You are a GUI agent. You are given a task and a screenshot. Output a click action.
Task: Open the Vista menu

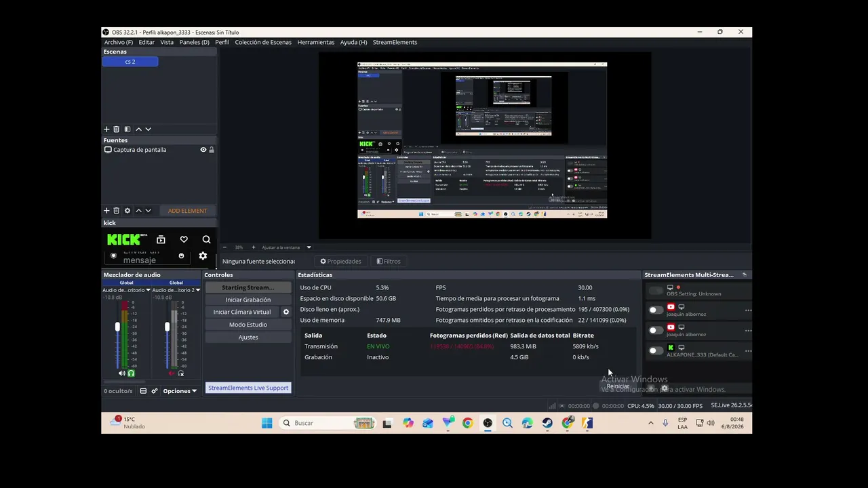(167, 42)
